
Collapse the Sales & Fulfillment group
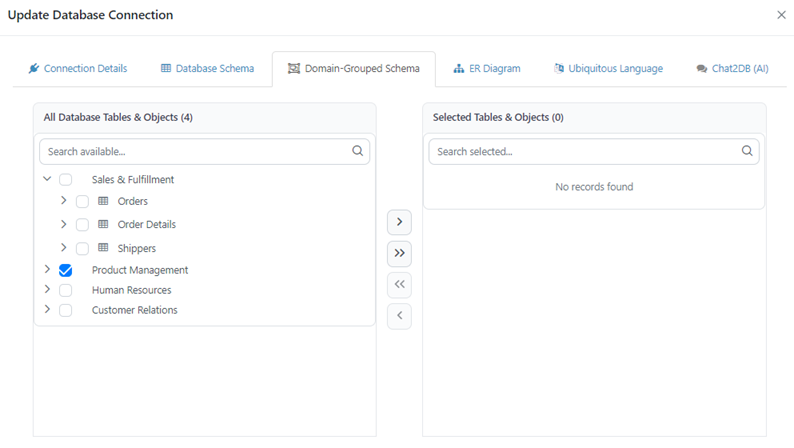[47, 179]
